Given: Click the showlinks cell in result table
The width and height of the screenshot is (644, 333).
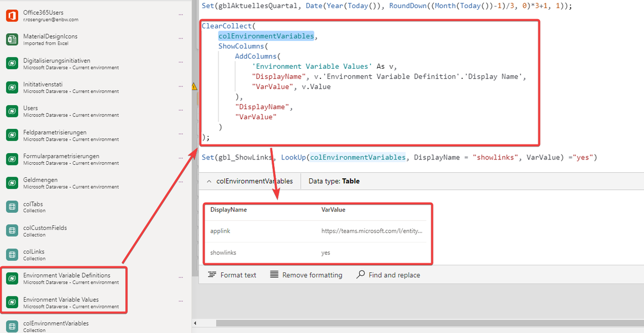Looking at the screenshot, I should (x=223, y=252).
